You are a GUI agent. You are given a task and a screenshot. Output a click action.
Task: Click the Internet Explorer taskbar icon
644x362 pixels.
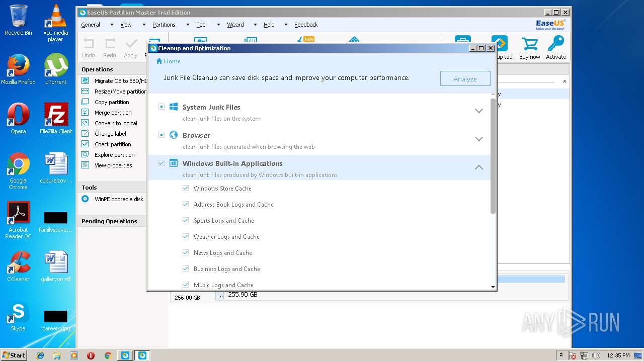click(x=40, y=355)
